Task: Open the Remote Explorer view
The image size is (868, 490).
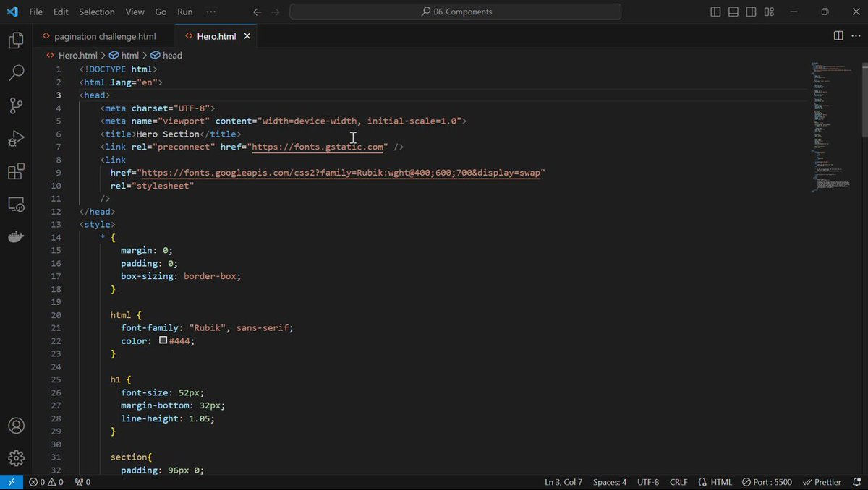Action: click(16, 205)
